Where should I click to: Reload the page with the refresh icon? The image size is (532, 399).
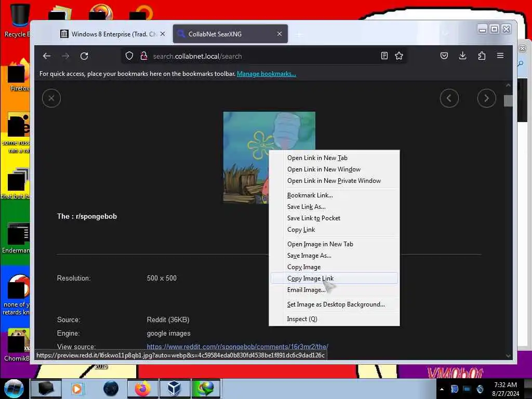pos(84,56)
